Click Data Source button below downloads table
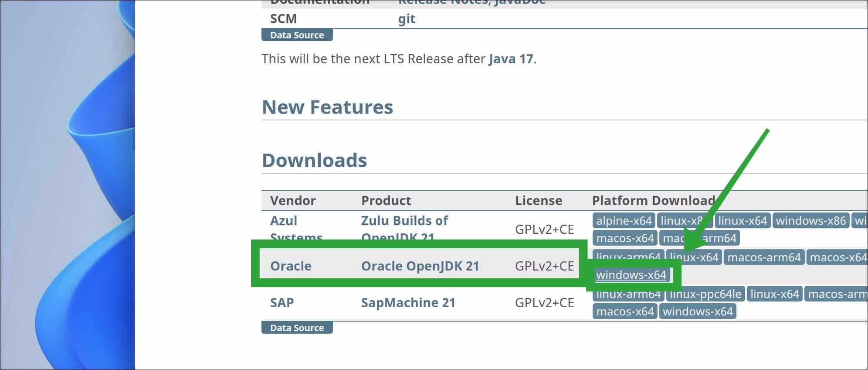The image size is (868, 370). click(x=297, y=328)
